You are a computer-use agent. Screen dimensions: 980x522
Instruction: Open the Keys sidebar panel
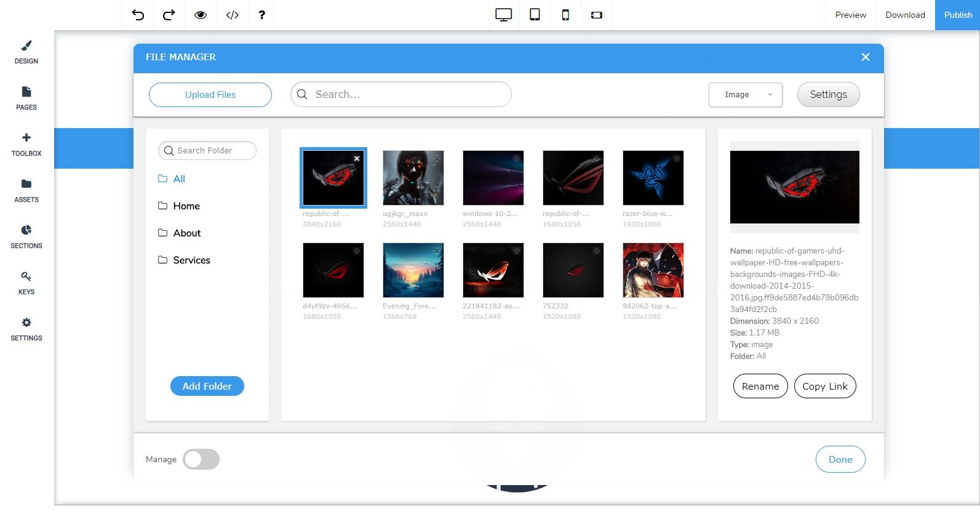(x=26, y=283)
